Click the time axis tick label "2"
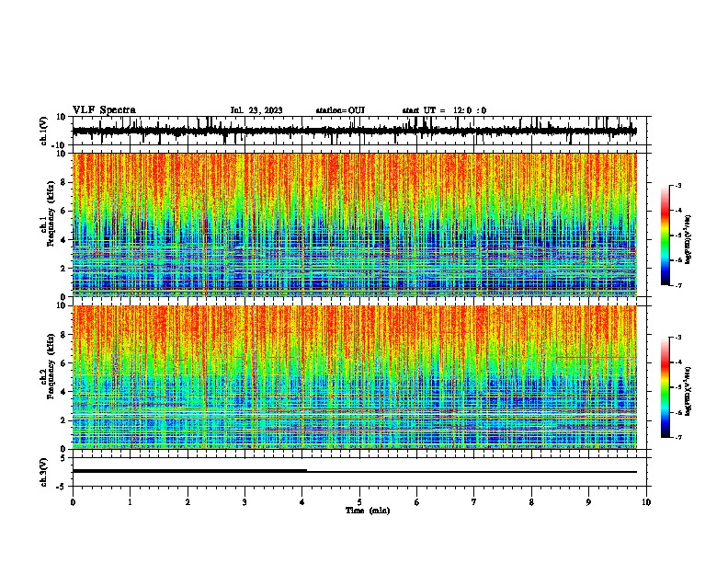 (x=188, y=502)
